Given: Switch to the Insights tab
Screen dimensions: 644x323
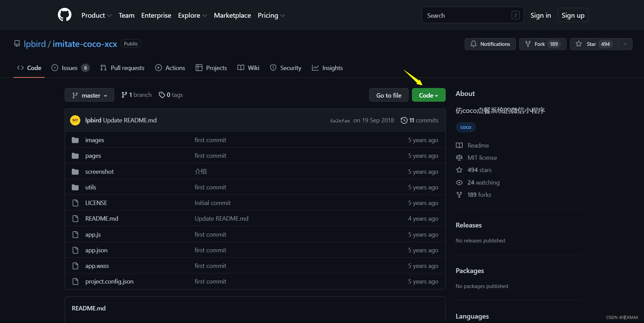Looking at the screenshot, I should pyautogui.click(x=327, y=68).
